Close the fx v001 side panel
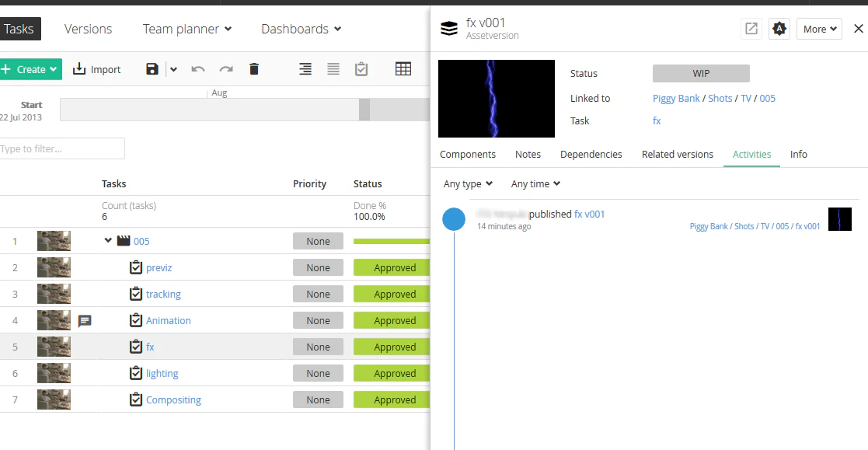Screen dimensions: 868x450 coord(858,29)
